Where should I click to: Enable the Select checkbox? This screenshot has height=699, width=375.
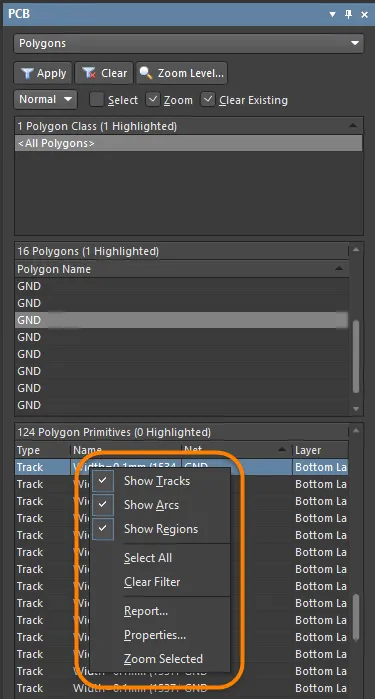(96, 99)
